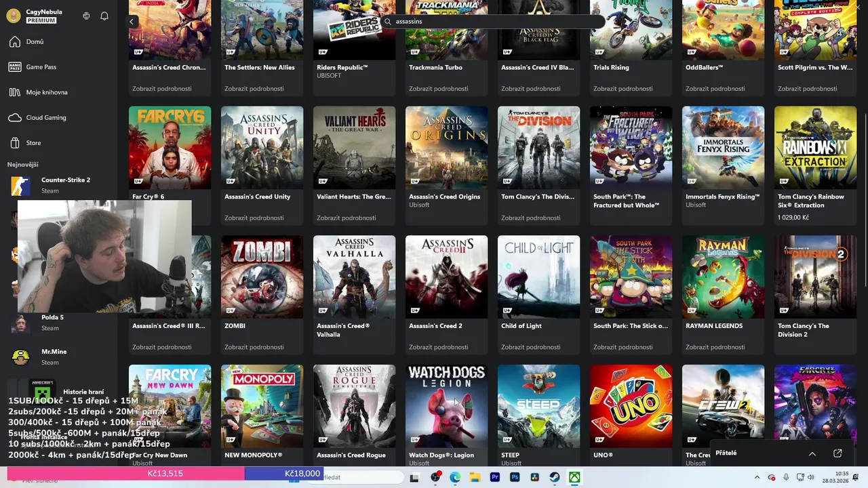View details for Assassin's Creed Unity
Viewport: 868px width, 488px height.
(x=254, y=218)
